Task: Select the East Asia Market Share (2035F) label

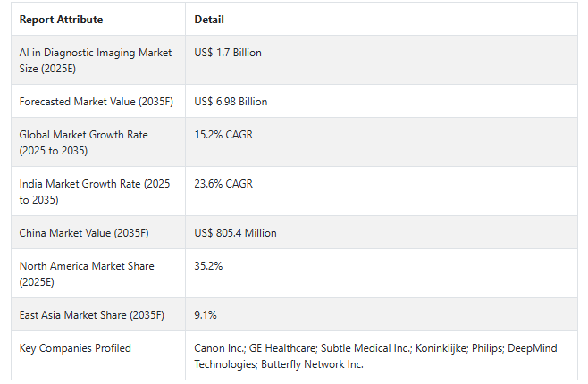Action: [x=92, y=315]
